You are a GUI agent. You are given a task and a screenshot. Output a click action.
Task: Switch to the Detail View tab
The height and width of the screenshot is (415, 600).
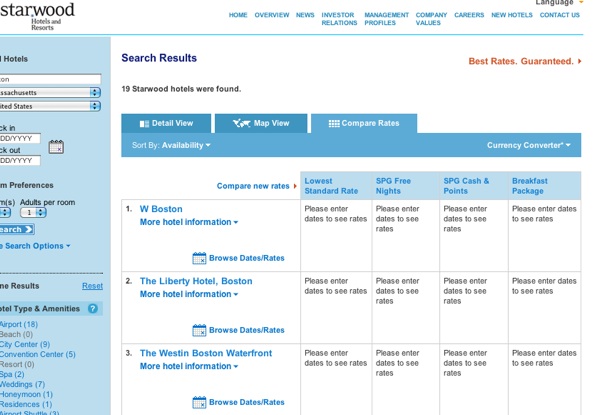click(166, 123)
